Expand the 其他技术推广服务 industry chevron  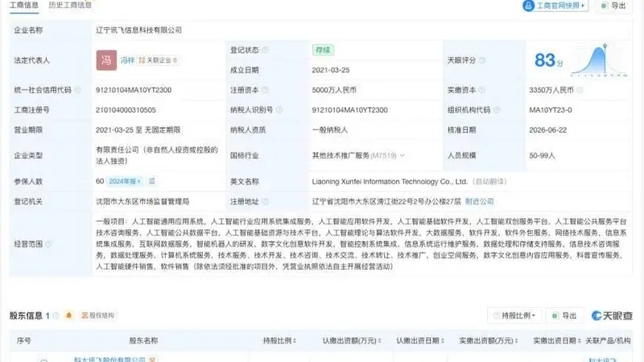[402, 155]
